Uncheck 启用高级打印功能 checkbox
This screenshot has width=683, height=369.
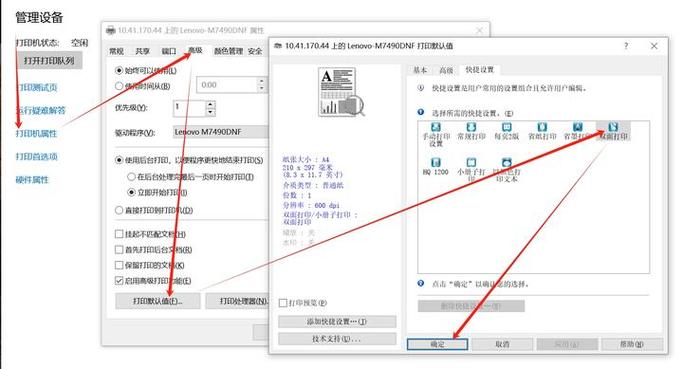point(118,281)
